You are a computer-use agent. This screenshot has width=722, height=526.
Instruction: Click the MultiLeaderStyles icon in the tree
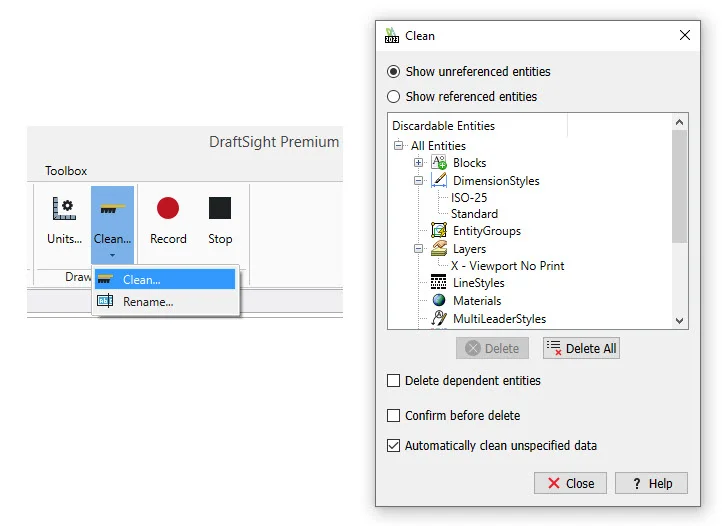coord(439,318)
